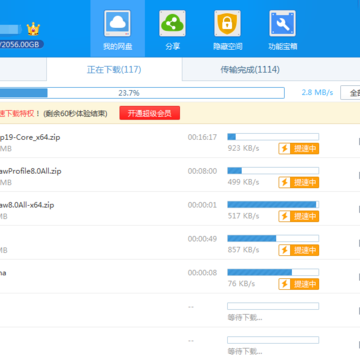Viewport: 360px width, 360px height.
Task: Click the 2056.00GB storage capacity label
Action: click(21, 44)
